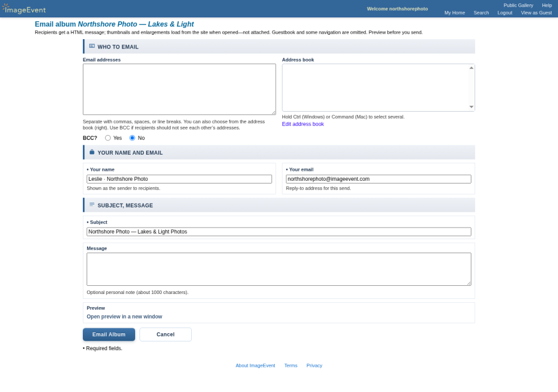Open the Terms footer link

(x=291, y=366)
